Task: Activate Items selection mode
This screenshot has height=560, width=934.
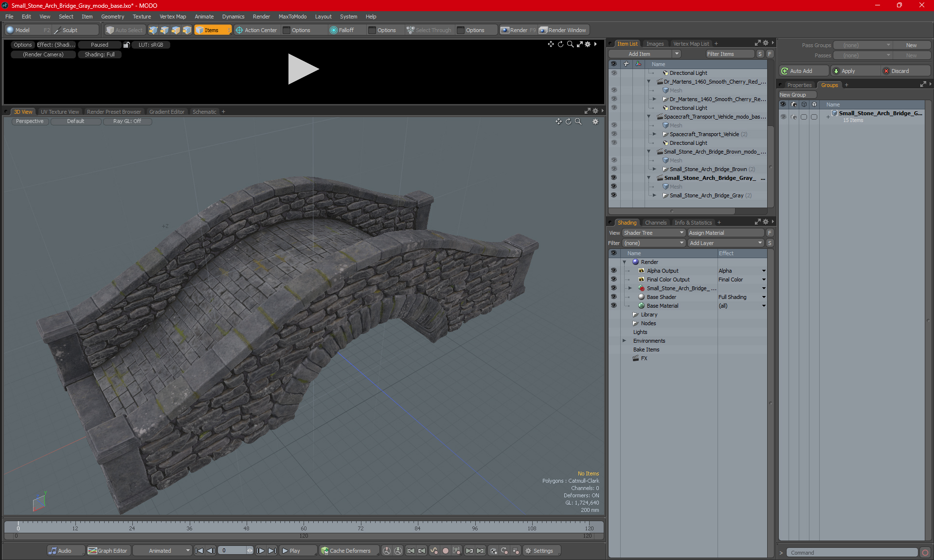Action: pyautogui.click(x=213, y=30)
